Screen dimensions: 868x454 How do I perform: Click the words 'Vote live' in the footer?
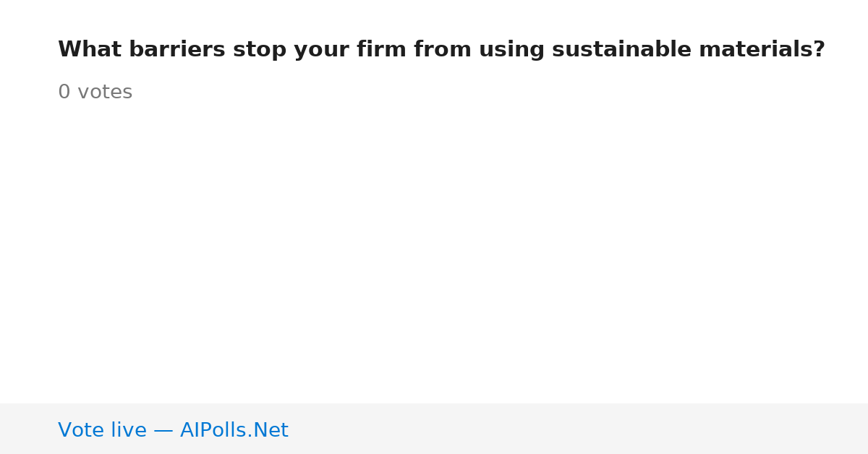pyautogui.click(x=102, y=431)
